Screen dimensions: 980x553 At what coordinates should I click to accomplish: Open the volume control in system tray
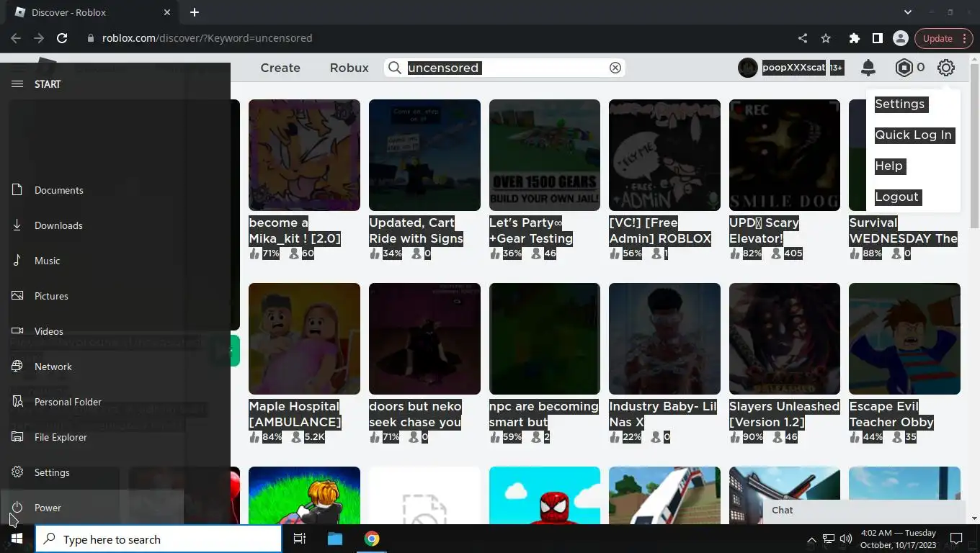point(845,539)
